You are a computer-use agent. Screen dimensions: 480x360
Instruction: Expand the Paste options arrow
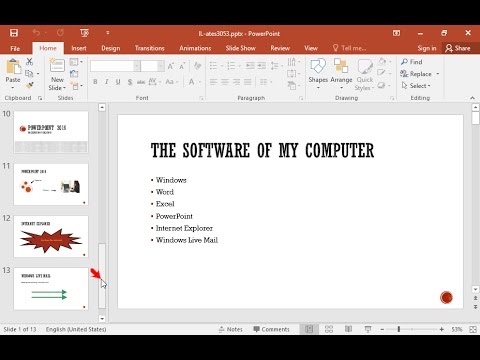tap(13, 88)
